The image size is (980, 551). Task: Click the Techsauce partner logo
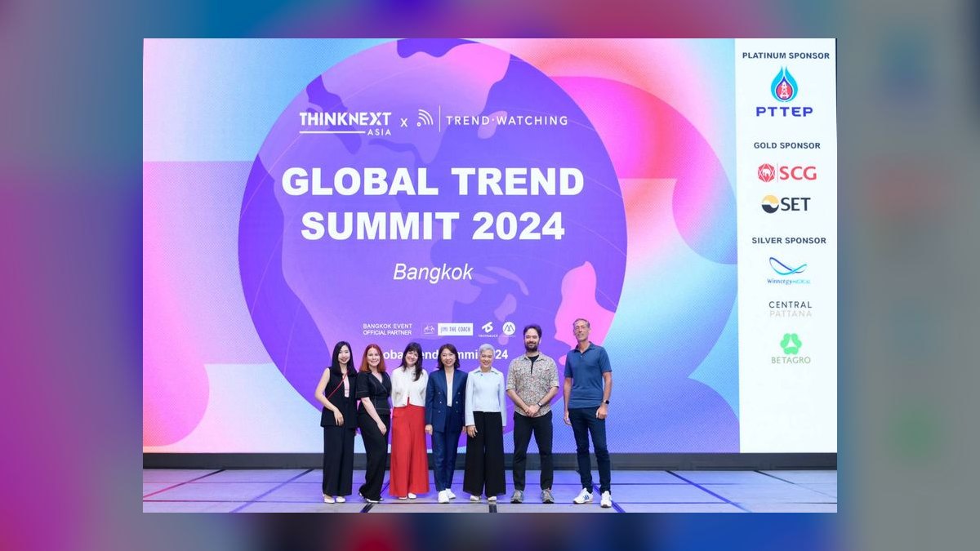pos(487,328)
